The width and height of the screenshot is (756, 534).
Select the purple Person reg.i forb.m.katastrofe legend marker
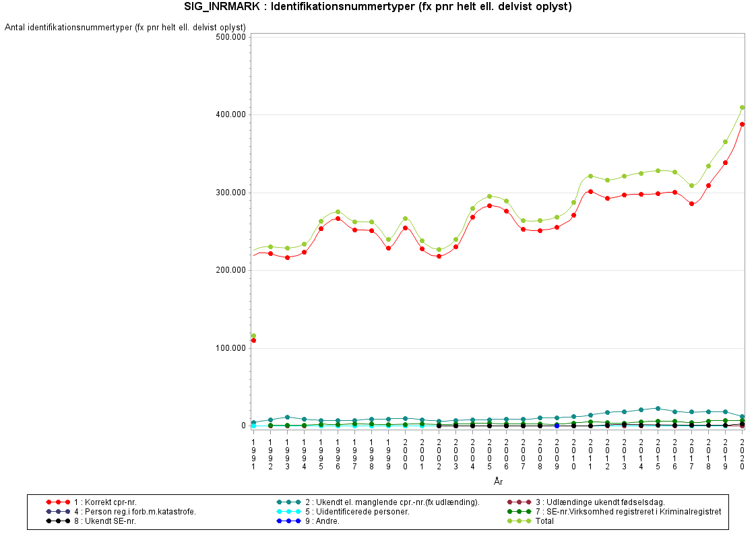tap(57, 512)
